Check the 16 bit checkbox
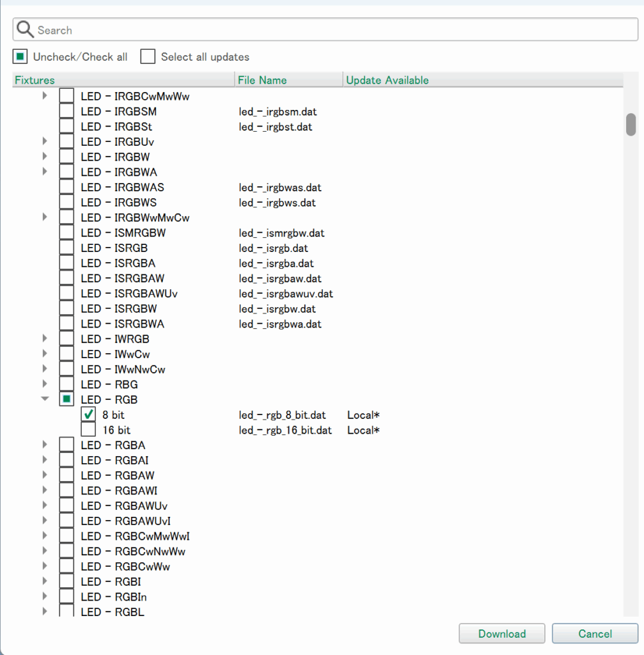This screenshot has width=644, height=655. point(88,429)
